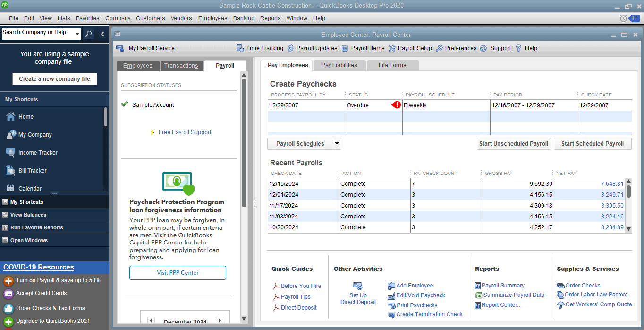Open Support toolbar item
Image resolution: width=644 pixels, height=330 pixels.
click(x=496, y=48)
